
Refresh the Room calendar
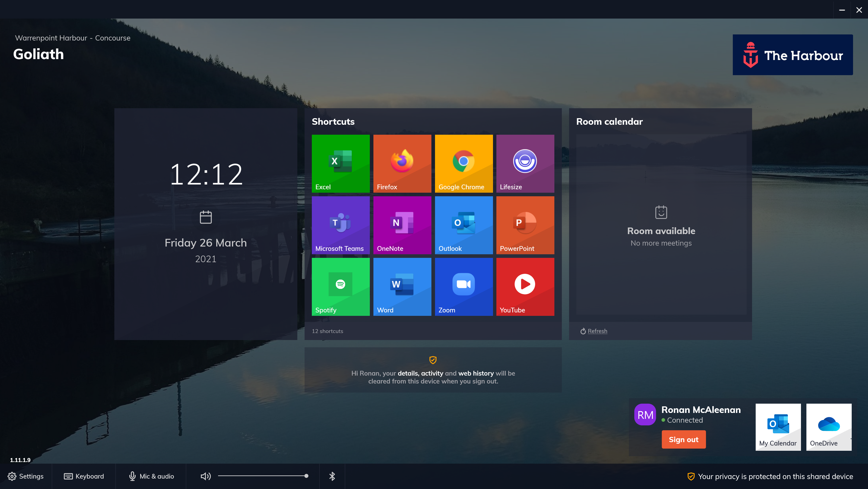tap(594, 331)
